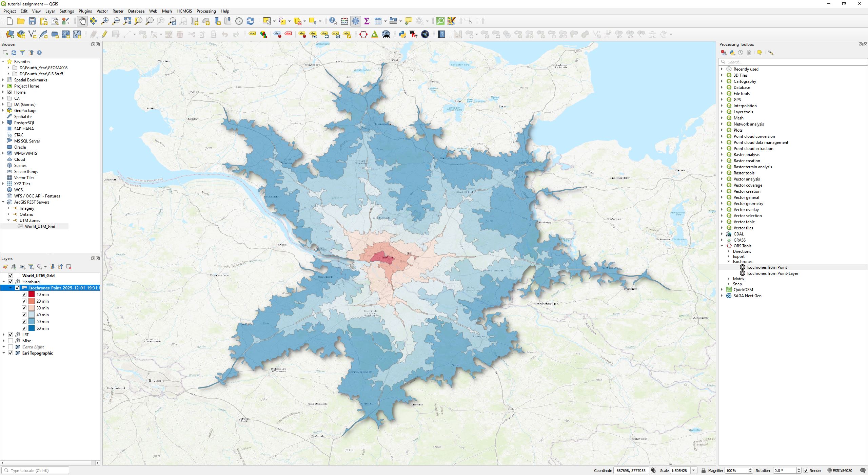Collapse the ORS Tools toolbox group
Viewport: 868px width, 475px height.
[722, 246]
